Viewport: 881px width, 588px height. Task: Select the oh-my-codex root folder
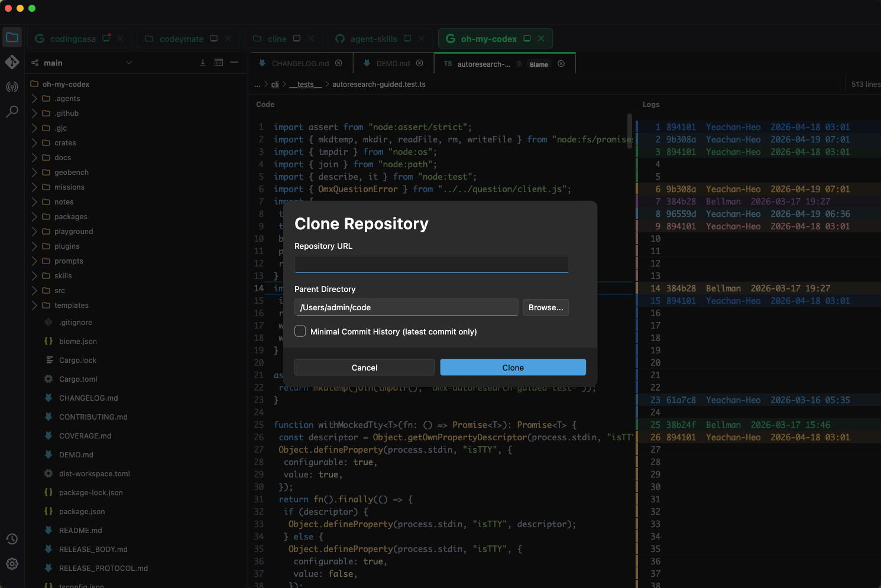[66, 84]
